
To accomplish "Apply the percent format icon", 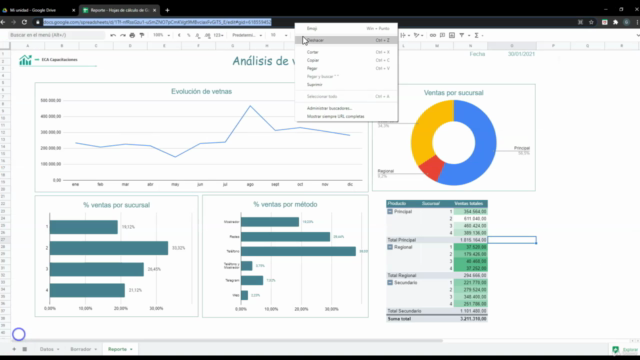I will click(189, 36).
